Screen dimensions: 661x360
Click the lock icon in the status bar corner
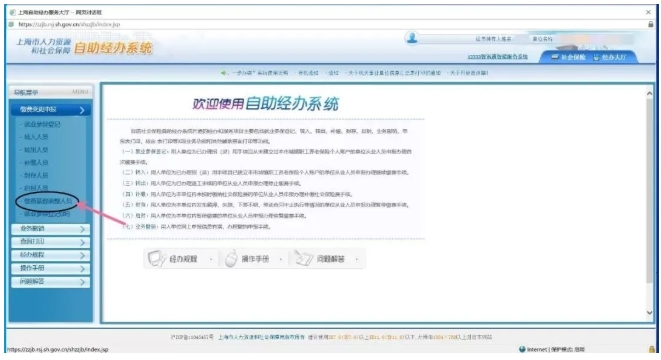pos(652,349)
